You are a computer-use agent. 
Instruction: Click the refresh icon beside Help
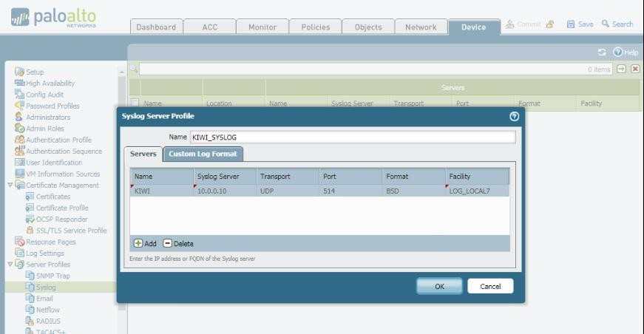(x=603, y=52)
